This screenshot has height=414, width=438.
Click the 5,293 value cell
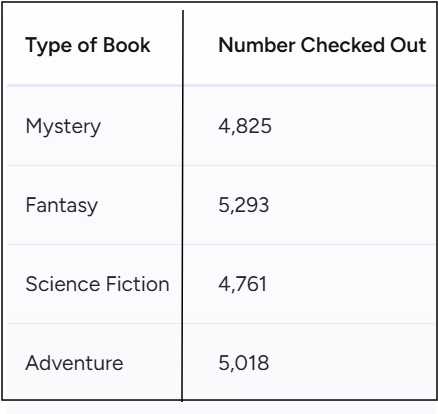pyautogui.click(x=244, y=205)
